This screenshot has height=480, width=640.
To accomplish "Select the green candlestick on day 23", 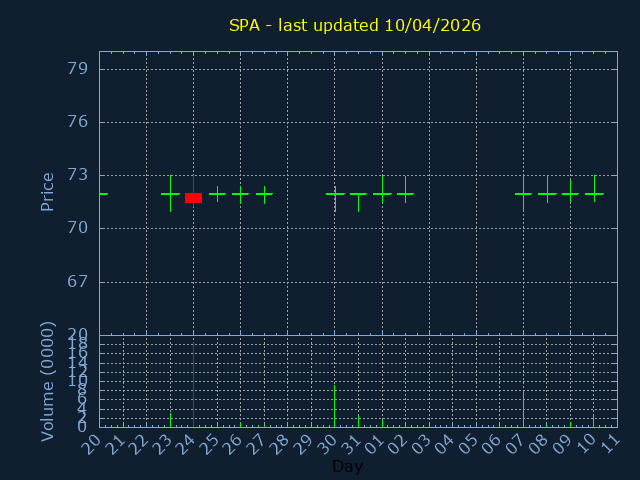I will pos(170,193).
